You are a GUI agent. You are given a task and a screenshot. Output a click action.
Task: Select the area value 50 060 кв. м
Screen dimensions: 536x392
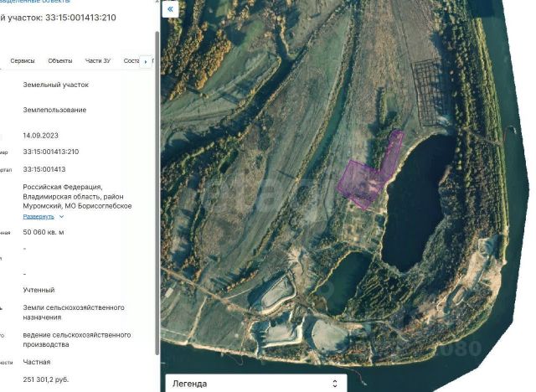point(44,232)
